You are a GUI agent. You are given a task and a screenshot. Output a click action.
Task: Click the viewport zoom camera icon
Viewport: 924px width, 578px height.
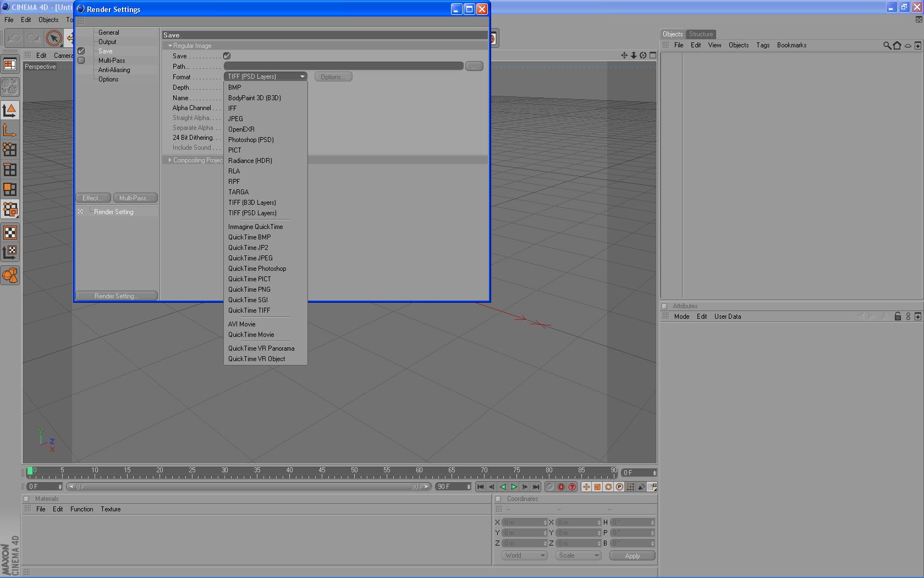634,55
